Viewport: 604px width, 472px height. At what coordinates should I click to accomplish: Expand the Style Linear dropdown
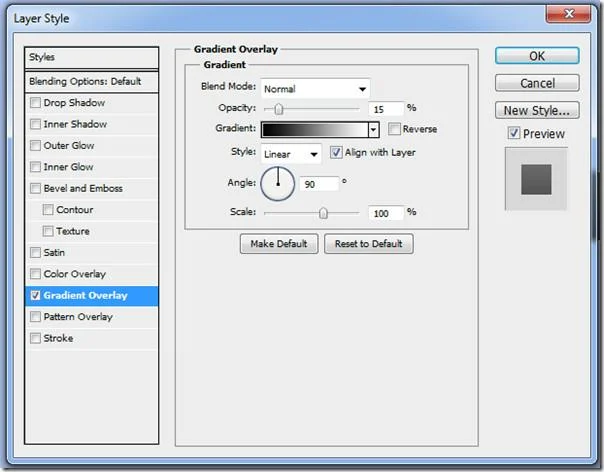coord(291,154)
